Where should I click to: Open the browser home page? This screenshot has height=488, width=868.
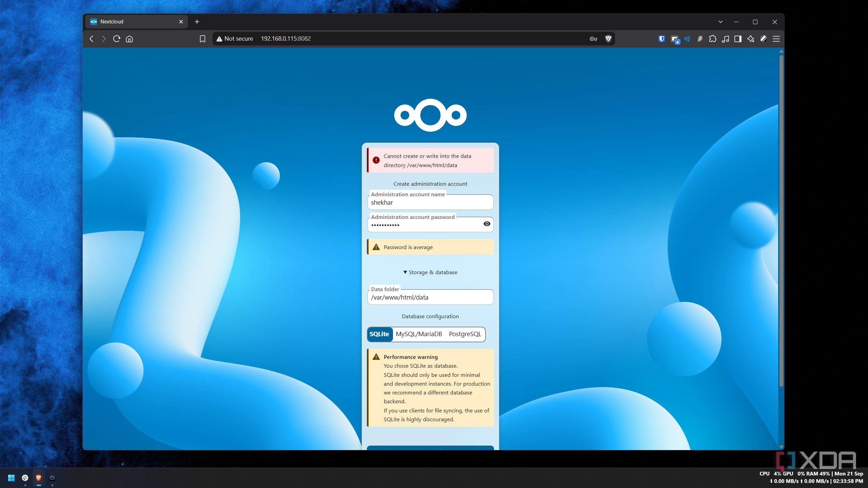click(129, 39)
